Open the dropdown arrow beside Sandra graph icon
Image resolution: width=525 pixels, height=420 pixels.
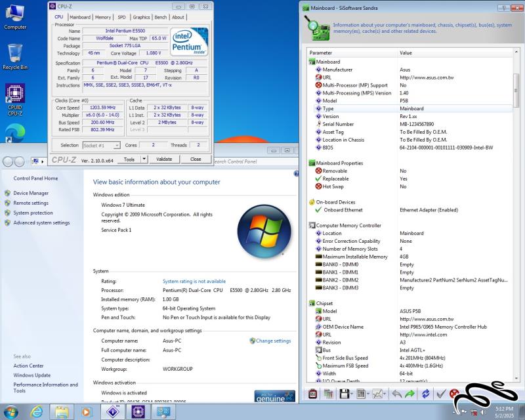(x=385, y=394)
